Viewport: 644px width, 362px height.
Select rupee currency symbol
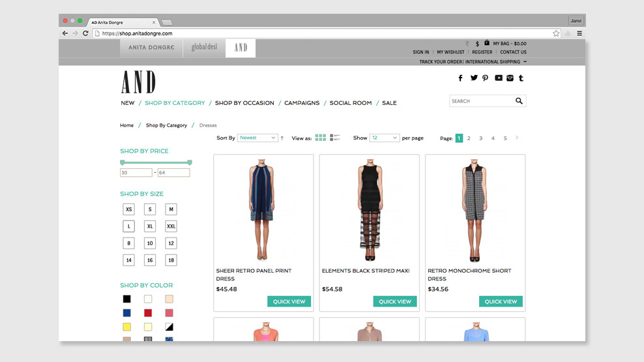coord(467,44)
